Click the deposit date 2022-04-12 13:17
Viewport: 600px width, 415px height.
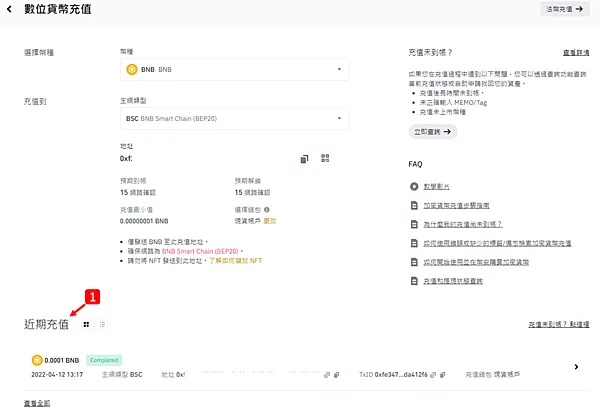click(x=57, y=374)
